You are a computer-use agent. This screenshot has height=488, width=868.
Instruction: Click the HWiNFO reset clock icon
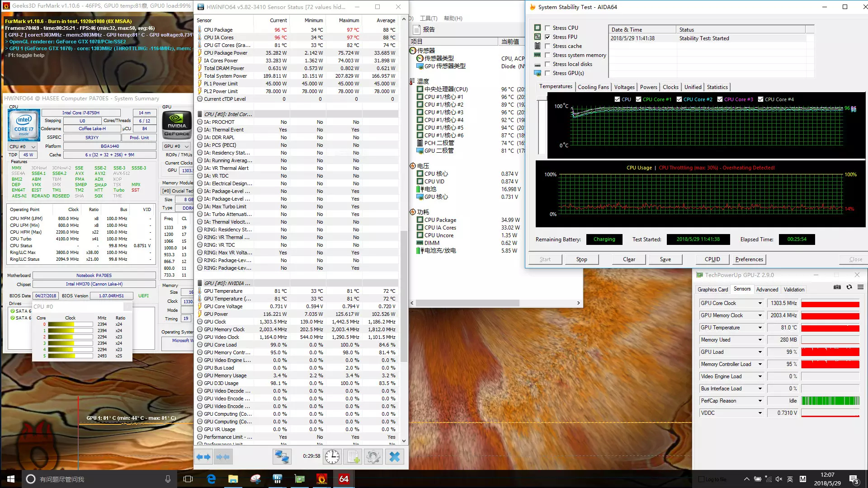[332, 457]
